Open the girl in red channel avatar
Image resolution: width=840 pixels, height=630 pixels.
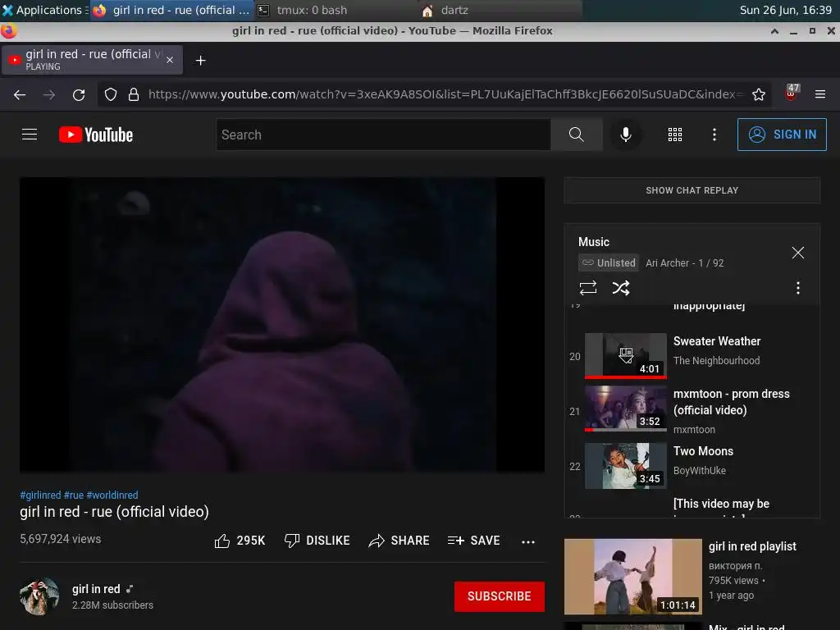[39, 596]
